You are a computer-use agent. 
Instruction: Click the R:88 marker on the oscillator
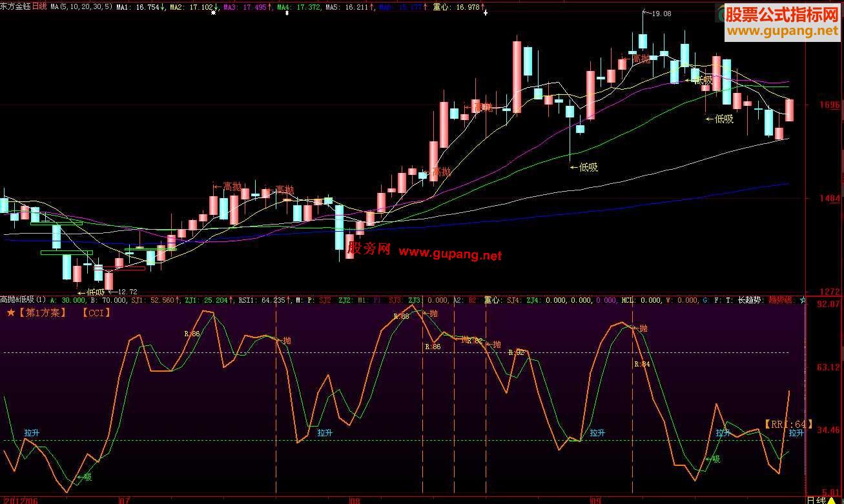[x=401, y=316]
